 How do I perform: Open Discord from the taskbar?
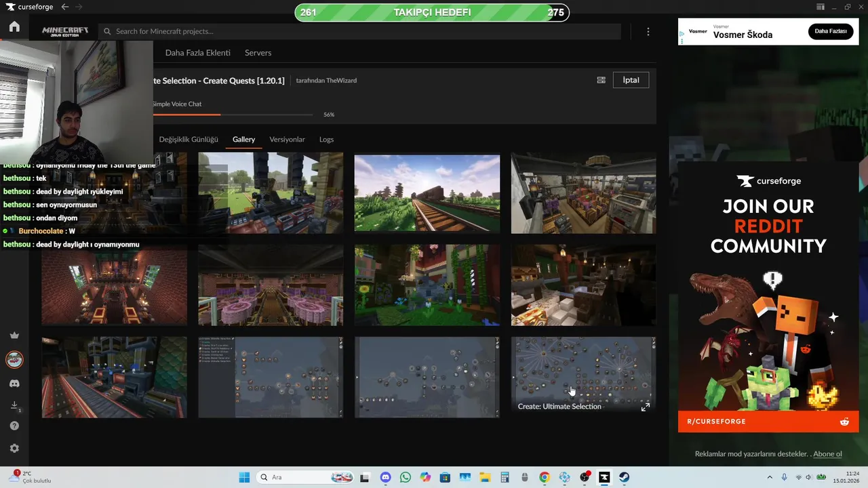tap(385, 477)
